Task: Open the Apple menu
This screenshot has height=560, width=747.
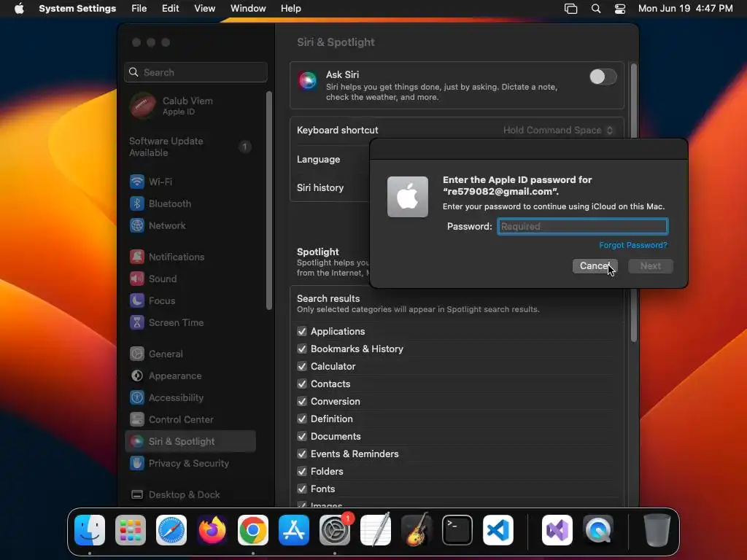Action: coord(19,9)
